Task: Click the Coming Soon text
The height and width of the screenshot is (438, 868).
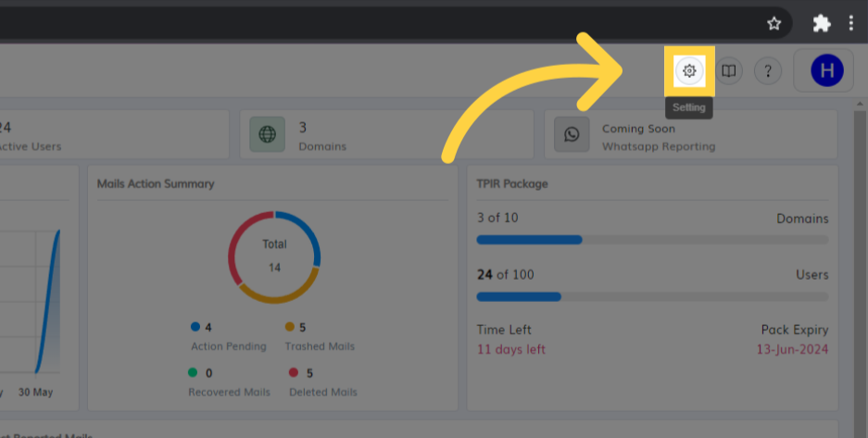Action: click(x=638, y=129)
